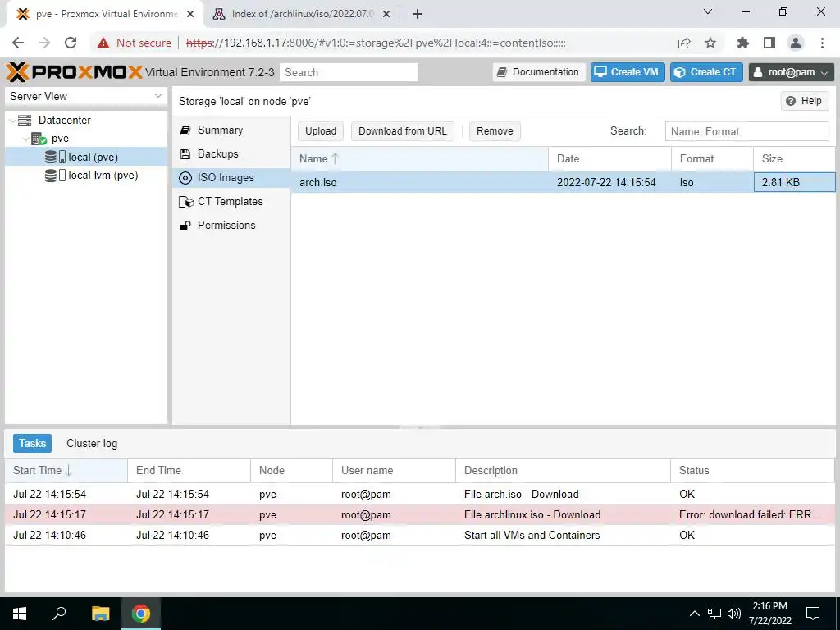This screenshot has height=630, width=840.
Task: Sort tasks by the Status column
Action: coord(753,470)
